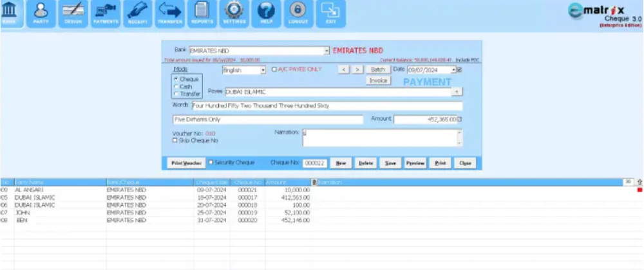This screenshot has height=270, width=644.
Task: Click the New button
Action: 341,163
